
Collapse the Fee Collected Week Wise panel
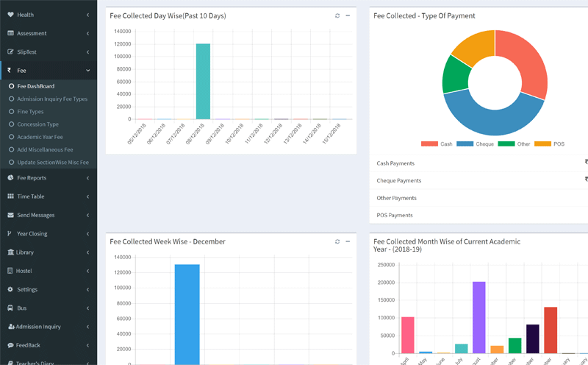coord(348,241)
